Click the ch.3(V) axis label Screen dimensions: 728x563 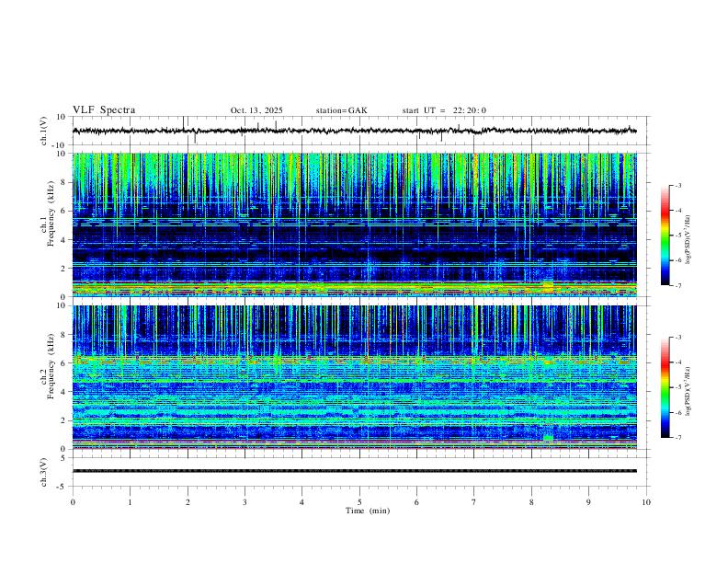(x=44, y=472)
